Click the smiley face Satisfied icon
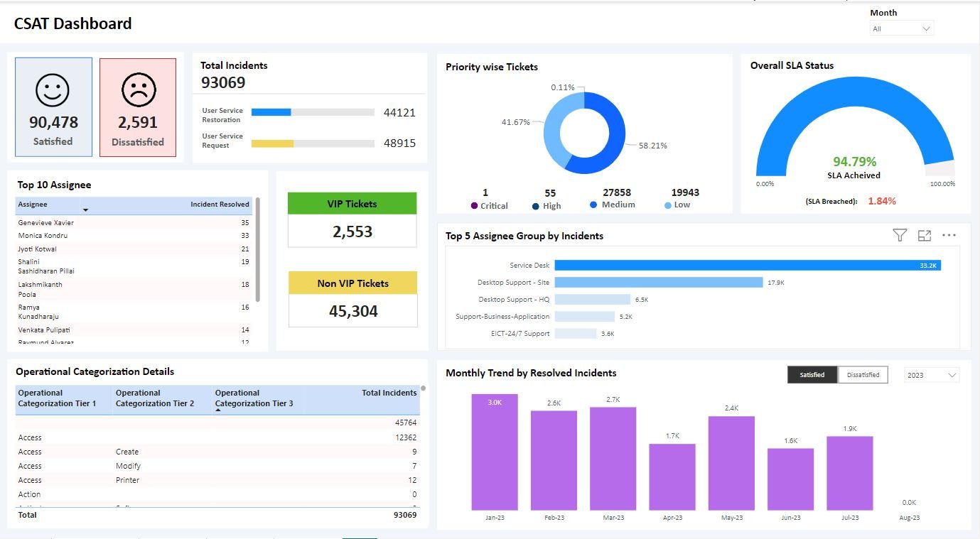The width and height of the screenshot is (980, 539). click(x=53, y=91)
